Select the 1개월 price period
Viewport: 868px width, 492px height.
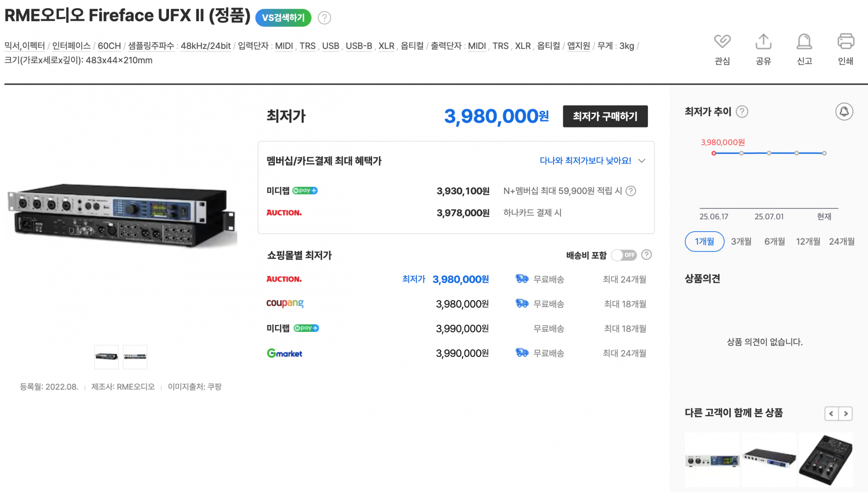[x=704, y=241]
